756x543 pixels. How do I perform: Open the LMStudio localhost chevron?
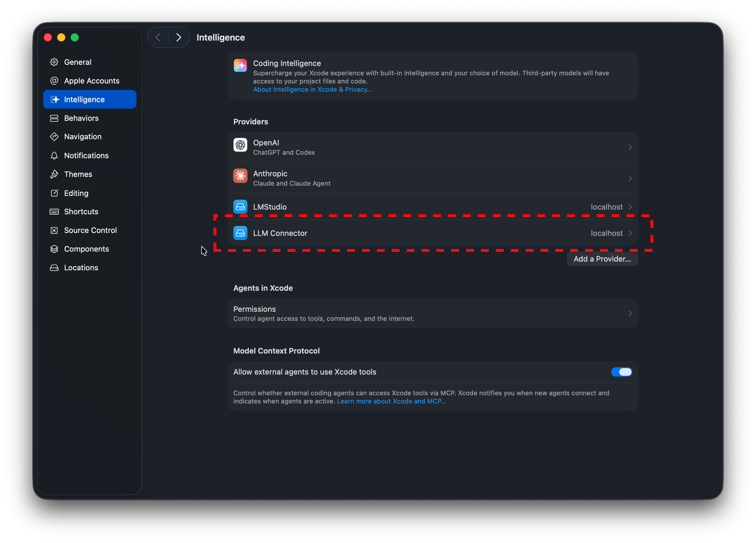630,207
